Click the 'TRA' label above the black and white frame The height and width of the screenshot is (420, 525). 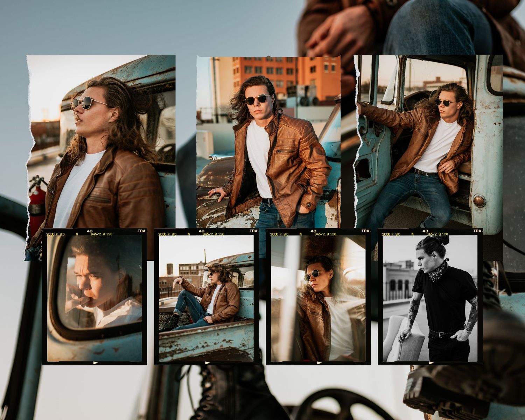click(x=477, y=231)
